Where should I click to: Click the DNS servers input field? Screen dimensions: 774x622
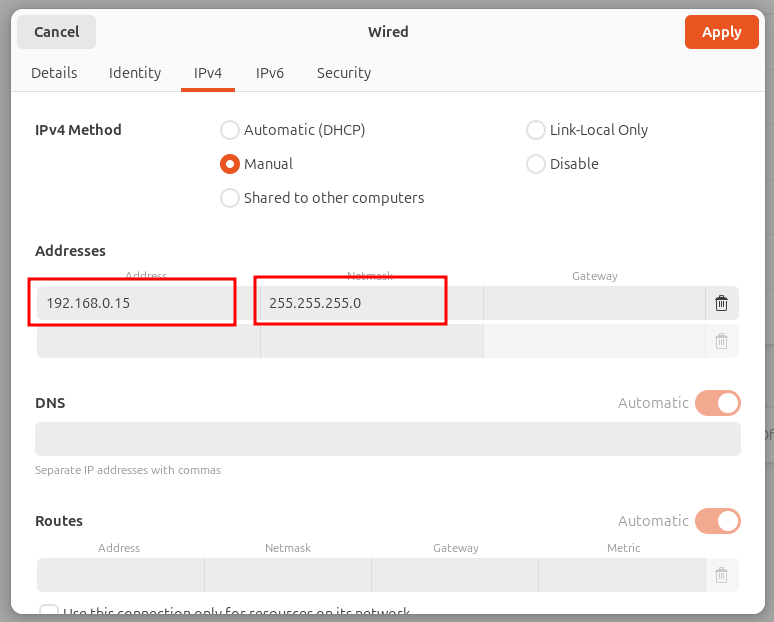388,439
